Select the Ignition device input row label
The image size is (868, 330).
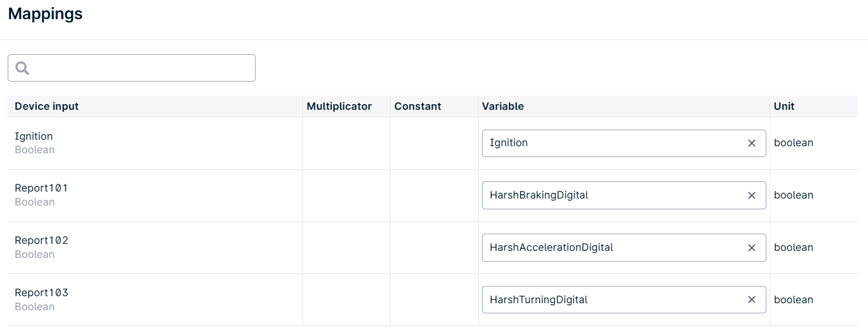34,137
